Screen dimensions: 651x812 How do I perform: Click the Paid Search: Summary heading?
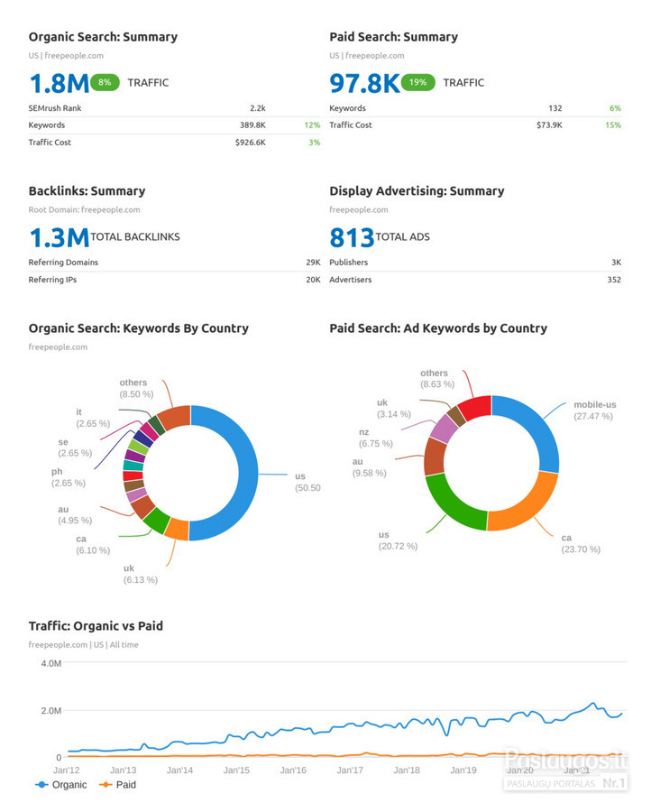393,37
